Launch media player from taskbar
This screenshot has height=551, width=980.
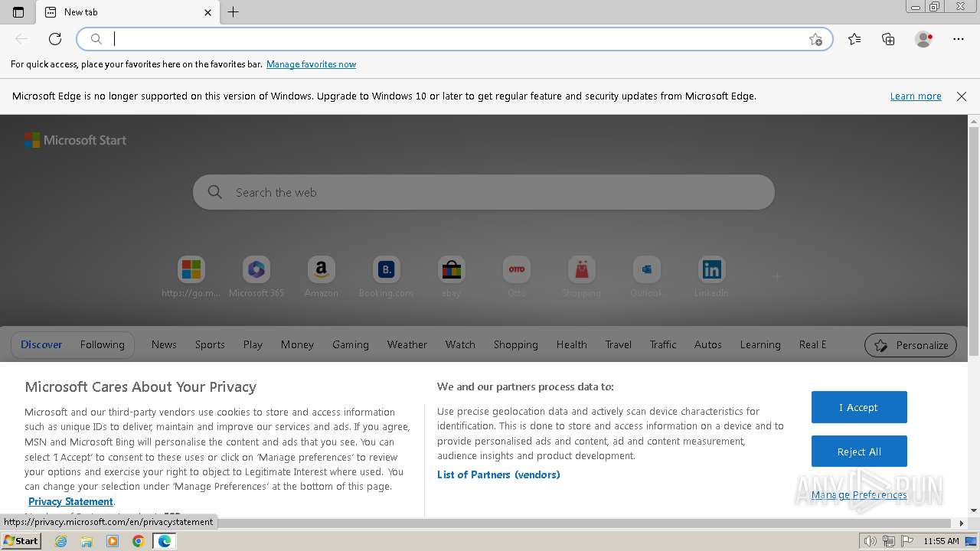click(x=113, y=541)
